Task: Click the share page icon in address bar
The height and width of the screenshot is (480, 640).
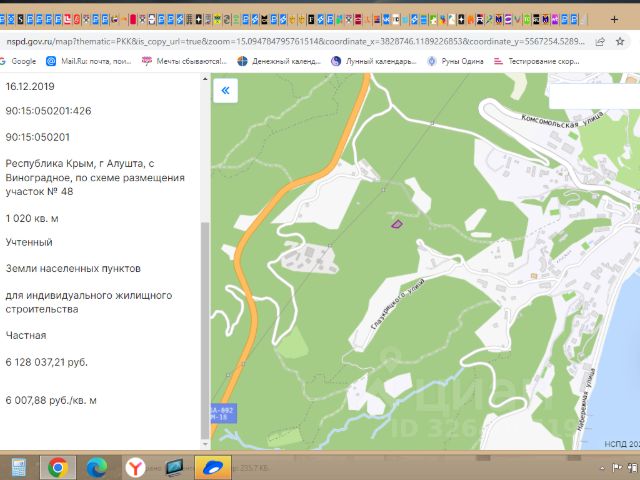Action: coord(600,41)
